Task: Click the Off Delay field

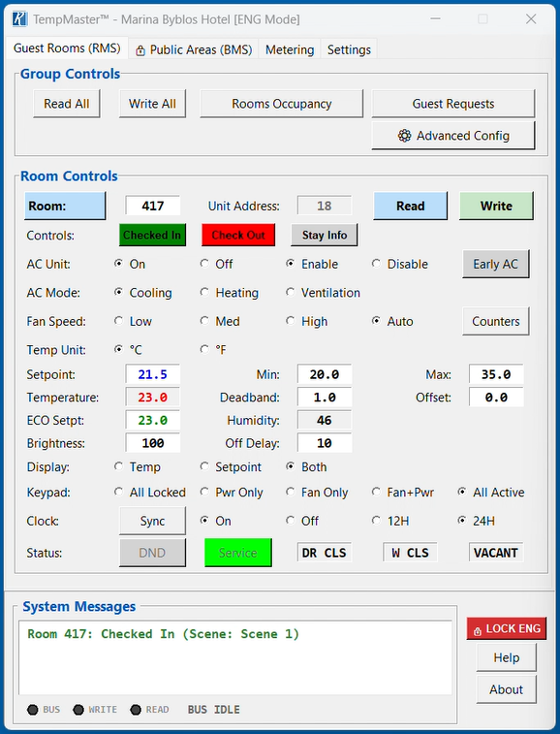Action: (x=325, y=443)
